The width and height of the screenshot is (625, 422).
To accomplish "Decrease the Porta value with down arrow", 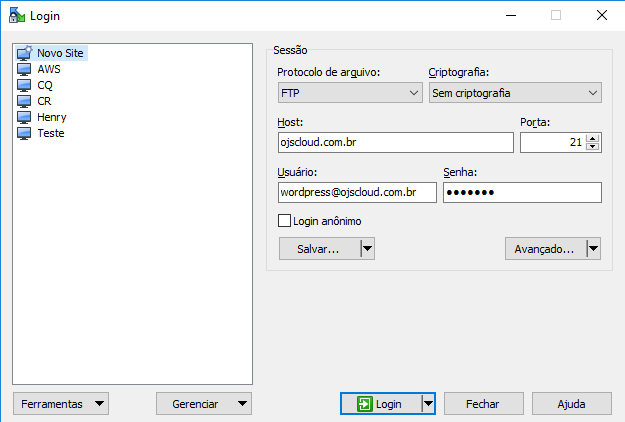I will click(x=593, y=146).
